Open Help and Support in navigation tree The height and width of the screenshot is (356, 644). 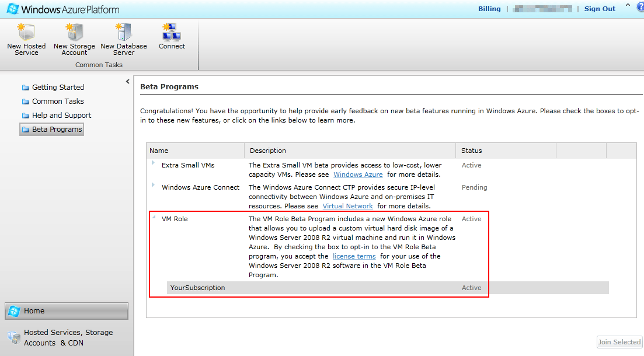(62, 116)
